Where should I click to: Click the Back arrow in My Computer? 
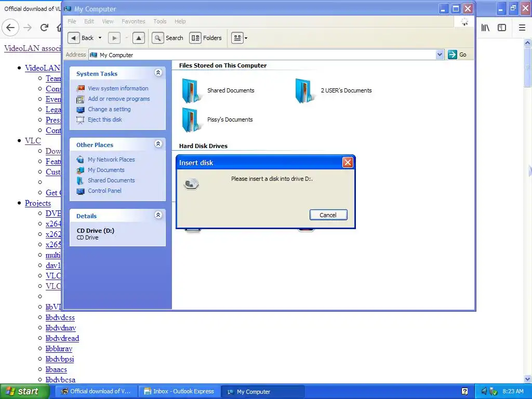74,38
